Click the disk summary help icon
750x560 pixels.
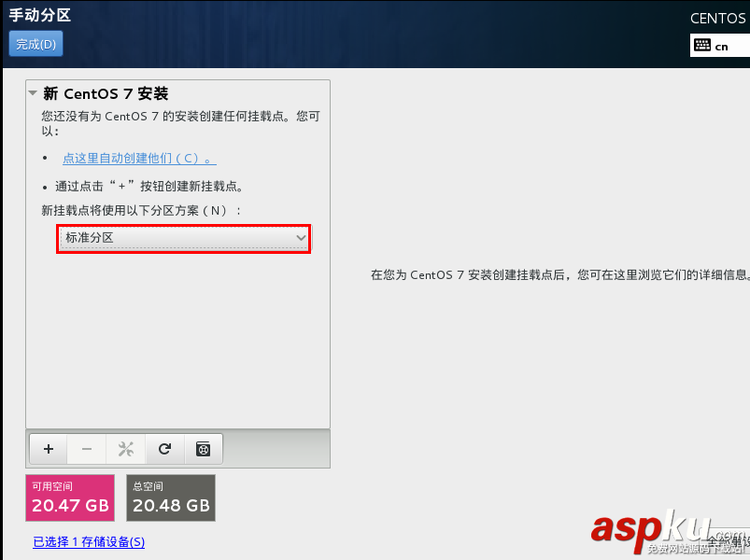[204, 449]
